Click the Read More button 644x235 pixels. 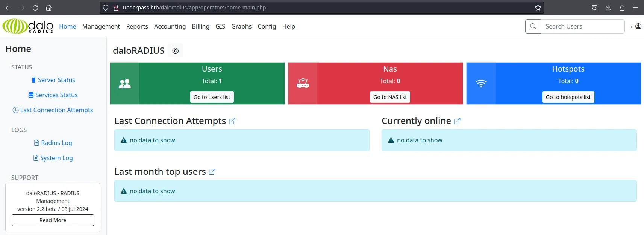click(53, 220)
